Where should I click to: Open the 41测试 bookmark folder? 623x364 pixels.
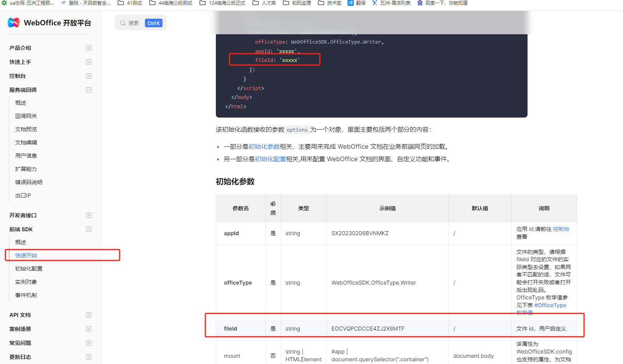tap(130, 3)
